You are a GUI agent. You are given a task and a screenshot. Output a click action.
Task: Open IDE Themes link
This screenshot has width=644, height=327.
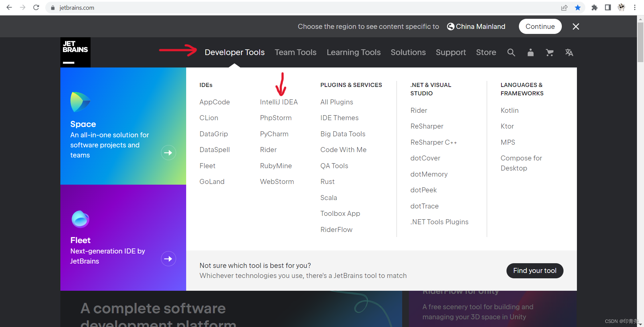(x=339, y=118)
